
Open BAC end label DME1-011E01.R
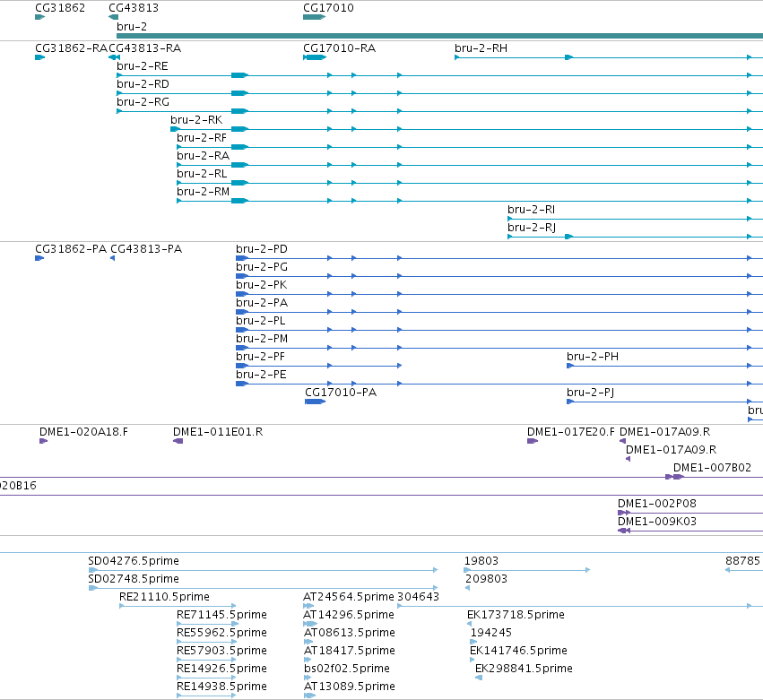tap(218, 432)
